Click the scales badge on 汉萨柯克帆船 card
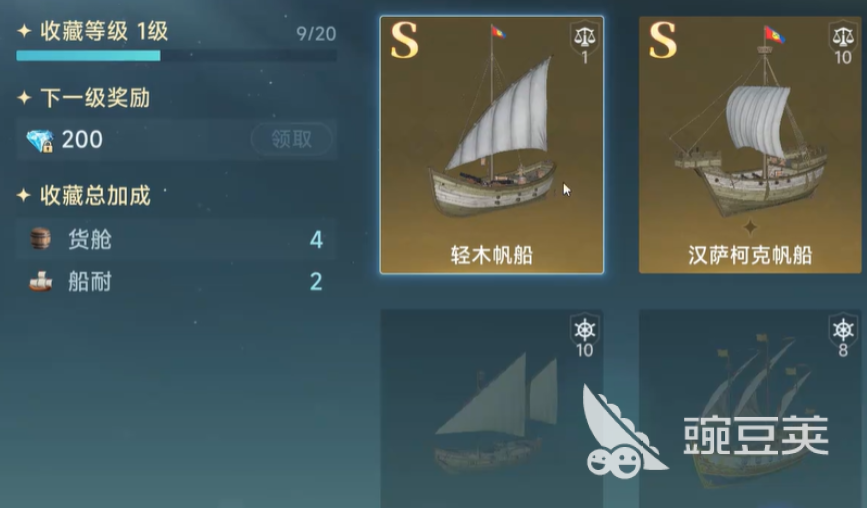The width and height of the screenshot is (867, 508). point(843,42)
